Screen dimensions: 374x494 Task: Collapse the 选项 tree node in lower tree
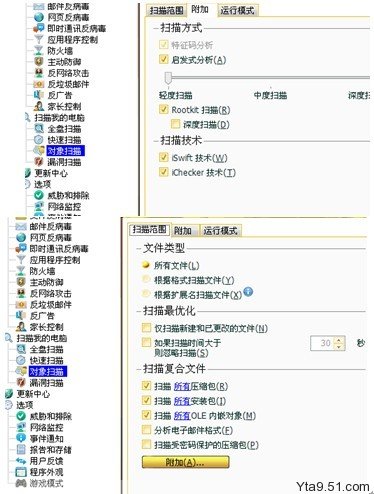coord(9,405)
